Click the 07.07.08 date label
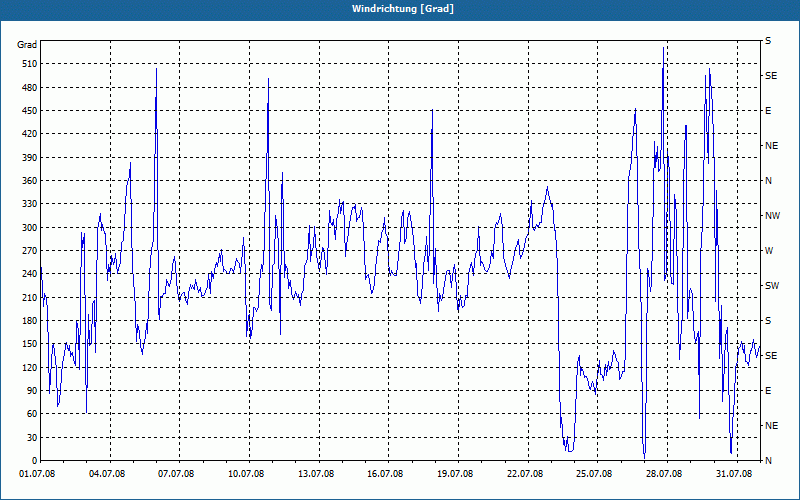 pyautogui.click(x=177, y=474)
